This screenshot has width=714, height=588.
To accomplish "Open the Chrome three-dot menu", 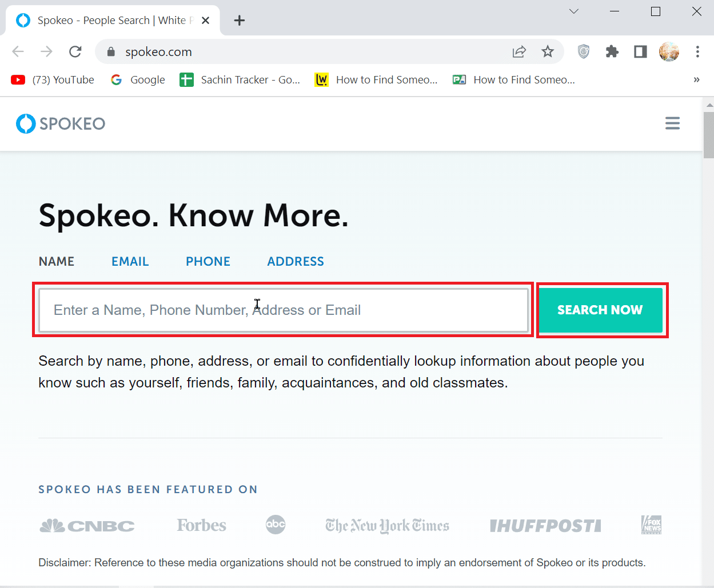I will [x=697, y=52].
